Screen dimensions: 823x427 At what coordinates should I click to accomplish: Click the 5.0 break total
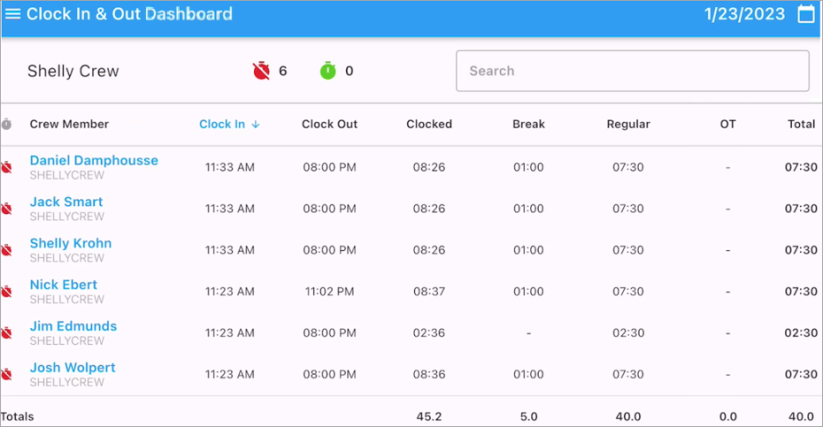point(529,417)
